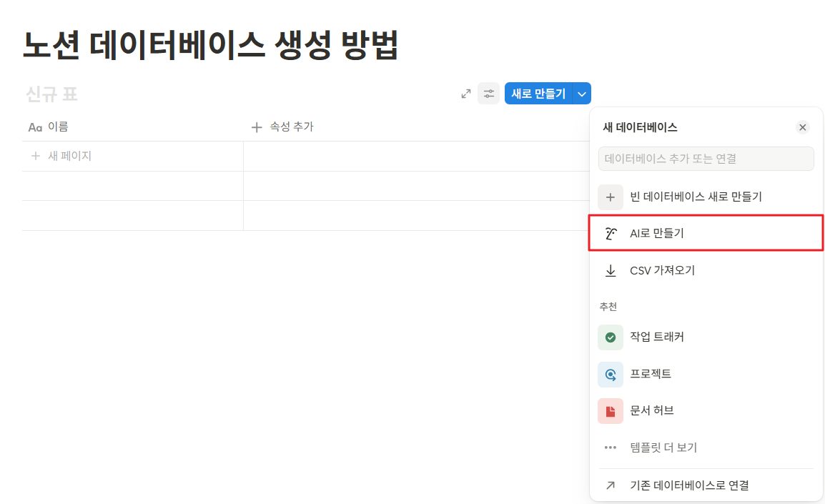Click the plus icon for 빈 데이터베이스 새로 만들기
The height and width of the screenshot is (504, 825).
[x=611, y=195]
